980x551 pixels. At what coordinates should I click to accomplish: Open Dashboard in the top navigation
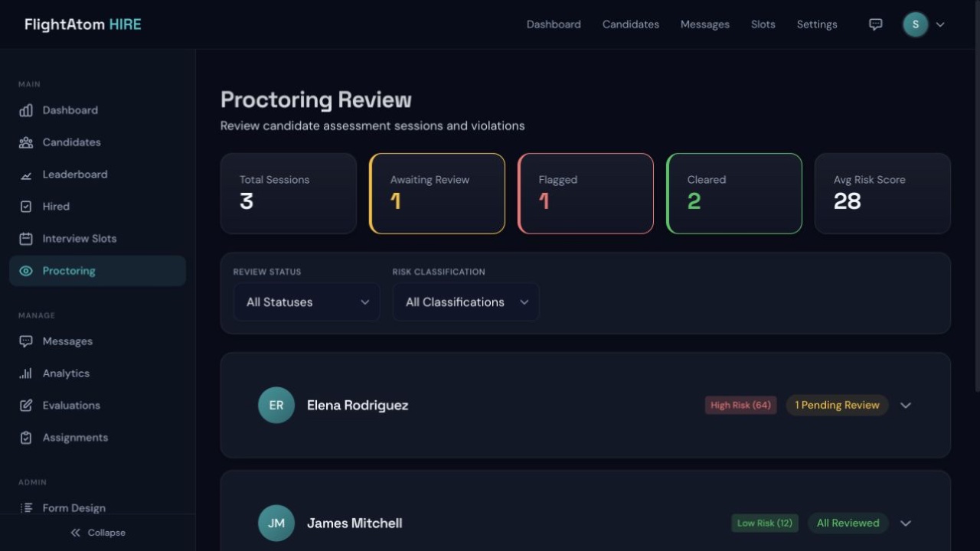tap(554, 24)
